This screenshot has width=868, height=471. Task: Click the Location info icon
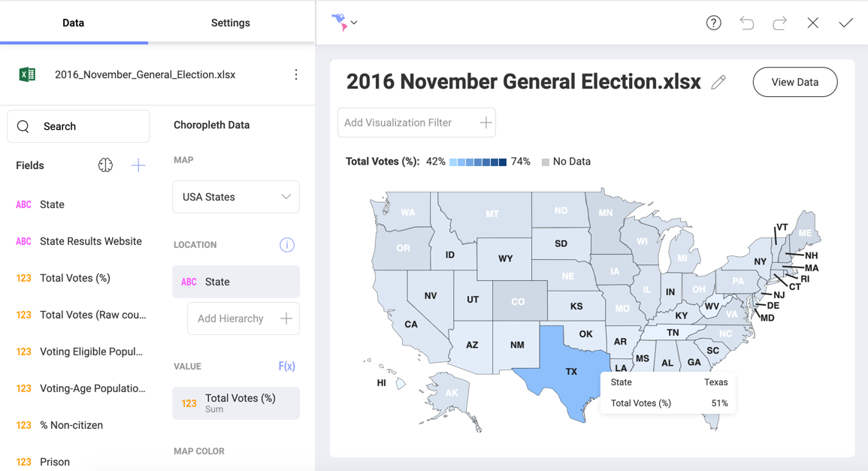pyautogui.click(x=287, y=245)
